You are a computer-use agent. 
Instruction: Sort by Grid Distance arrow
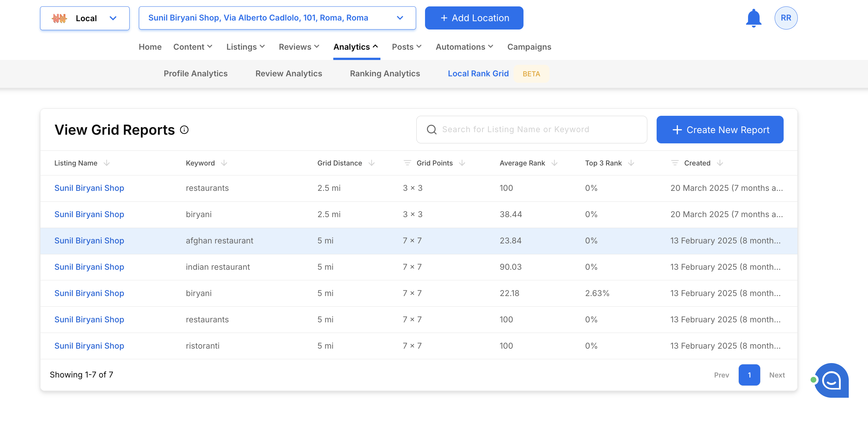pos(371,163)
